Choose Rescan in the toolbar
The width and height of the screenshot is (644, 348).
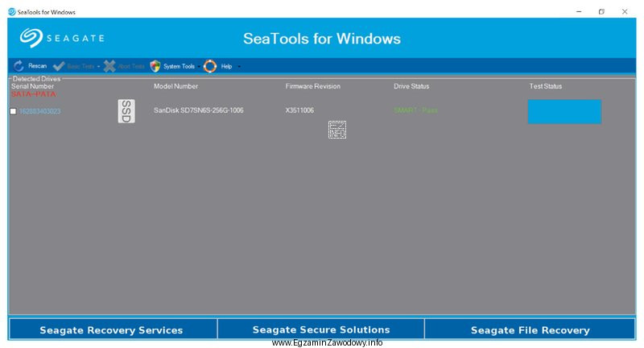37,66
